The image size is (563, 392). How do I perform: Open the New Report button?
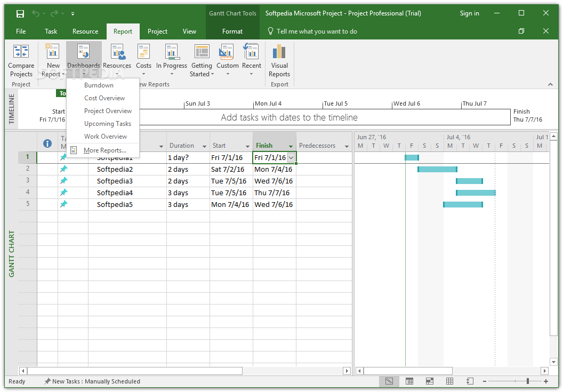click(x=53, y=60)
